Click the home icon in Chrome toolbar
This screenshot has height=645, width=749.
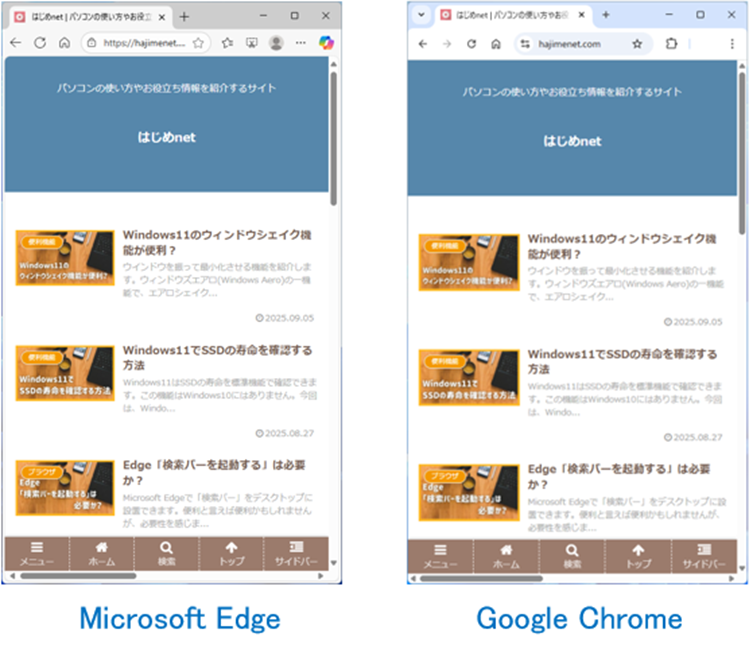coord(496,44)
